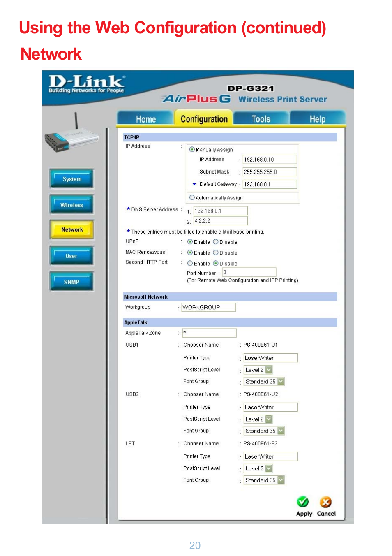Click the first DNS Server Address field
The image size is (392, 556).
221,211
